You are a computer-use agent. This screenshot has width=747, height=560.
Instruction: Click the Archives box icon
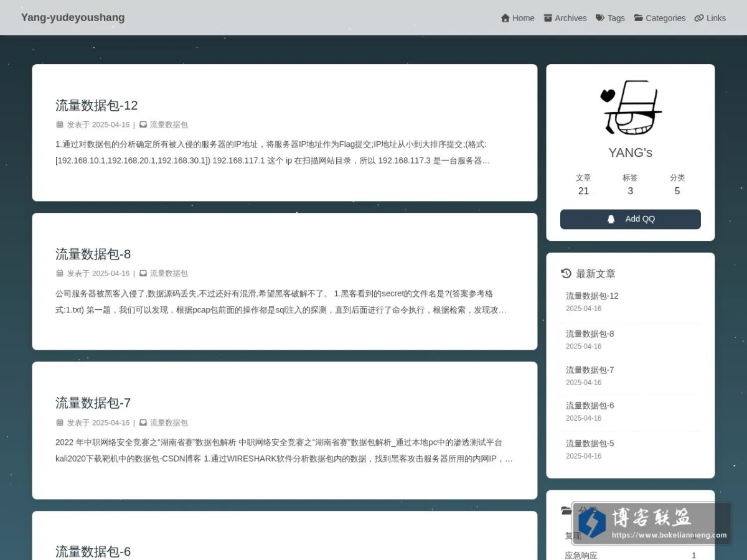click(x=548, y=18)
